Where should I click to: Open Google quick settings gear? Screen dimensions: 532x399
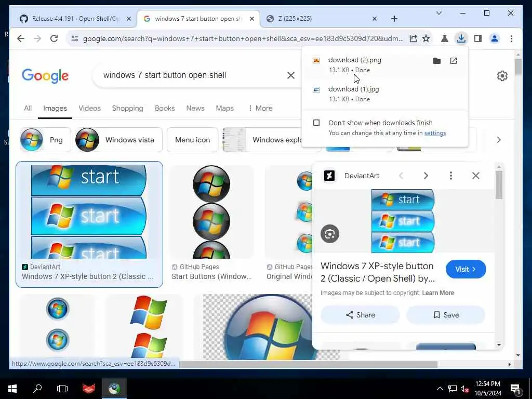[502, 76]
